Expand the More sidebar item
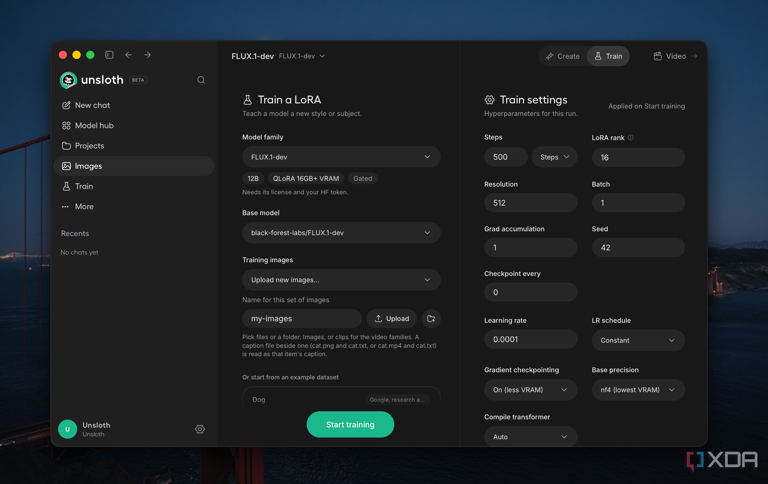The height and width of the screenshot is (484, 768). (x=134, y=207)
